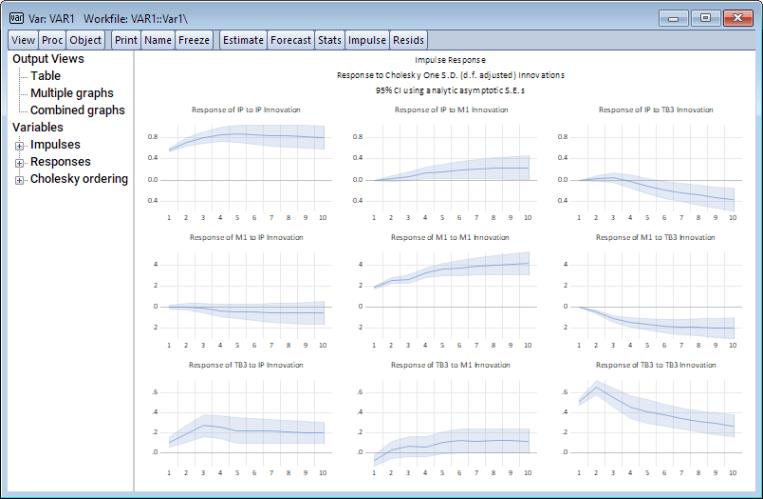763x499 pixels.
Task: Expand the Impulses tree node
Action: click(x=19, y=145)
